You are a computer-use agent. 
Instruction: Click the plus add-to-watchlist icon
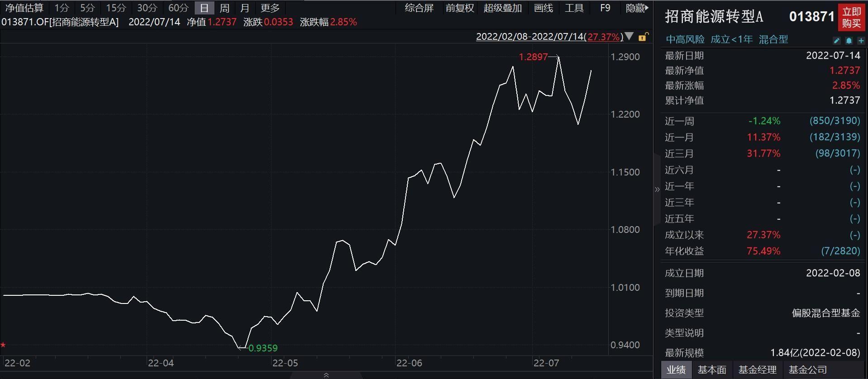point(861,41)
